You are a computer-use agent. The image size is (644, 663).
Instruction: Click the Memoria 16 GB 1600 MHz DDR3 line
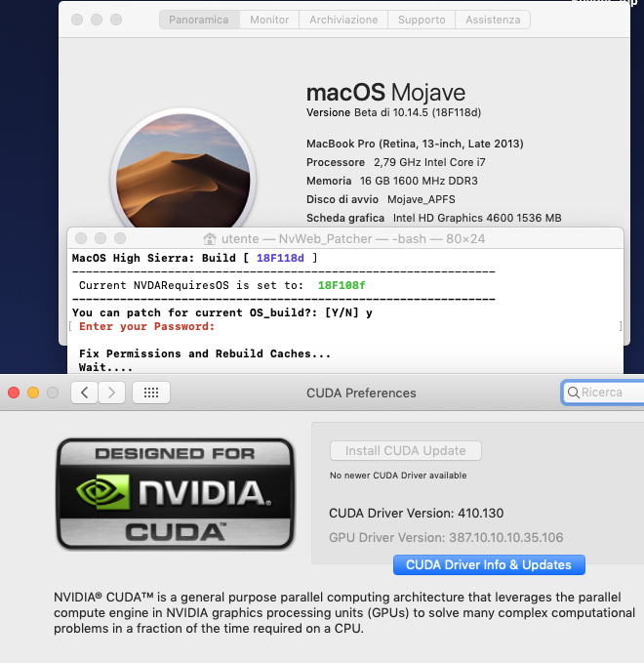392,181
